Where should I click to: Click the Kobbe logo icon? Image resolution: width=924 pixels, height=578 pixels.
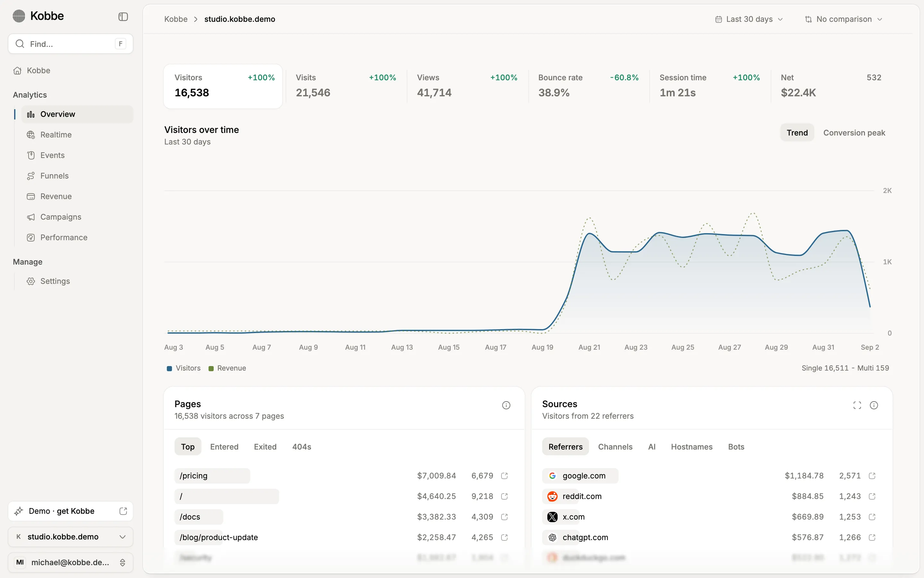pos(19,16)
